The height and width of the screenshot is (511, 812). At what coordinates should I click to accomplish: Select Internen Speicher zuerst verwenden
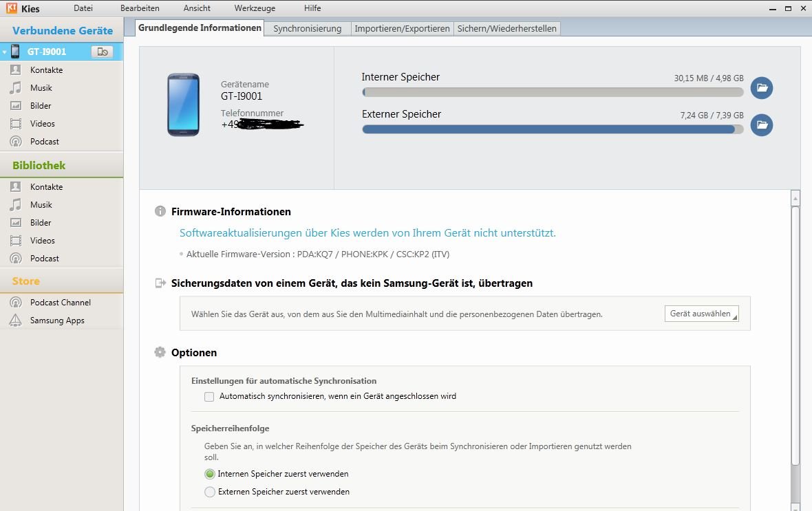[209, 474]
